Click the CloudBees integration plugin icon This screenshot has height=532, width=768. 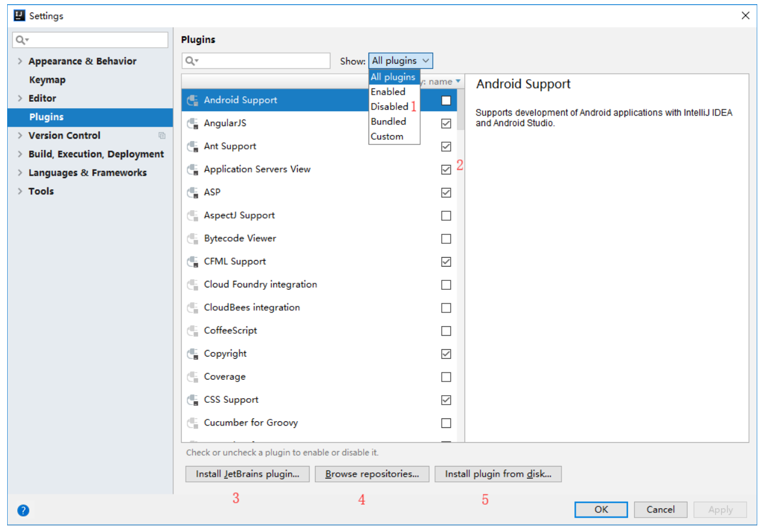(192, 308)
